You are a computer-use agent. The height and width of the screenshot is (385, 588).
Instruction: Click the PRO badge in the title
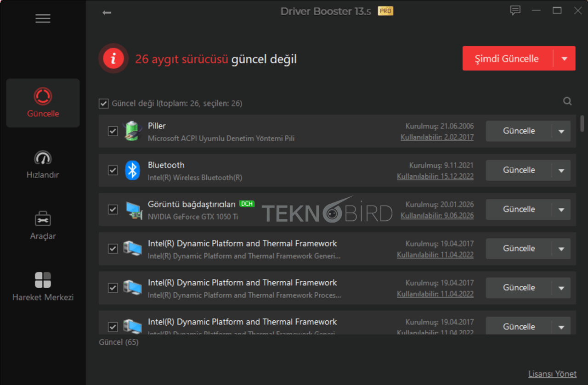pos(385,11)
